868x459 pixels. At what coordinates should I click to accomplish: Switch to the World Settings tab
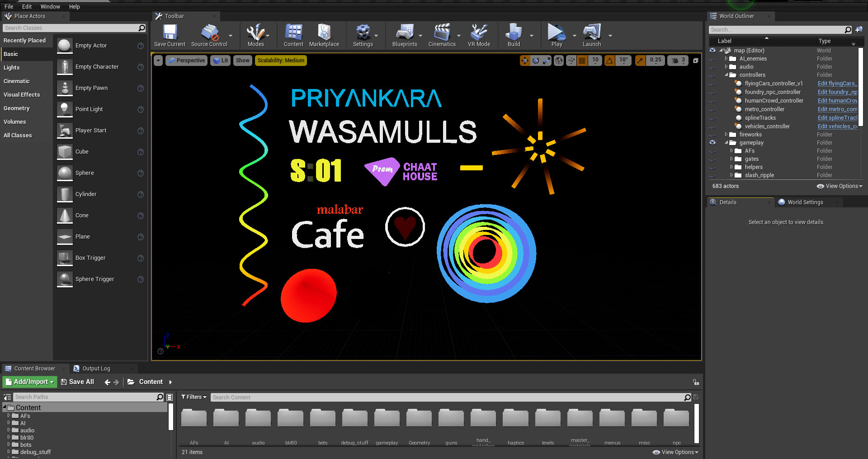pyautogui.click(x=805, y=202)
